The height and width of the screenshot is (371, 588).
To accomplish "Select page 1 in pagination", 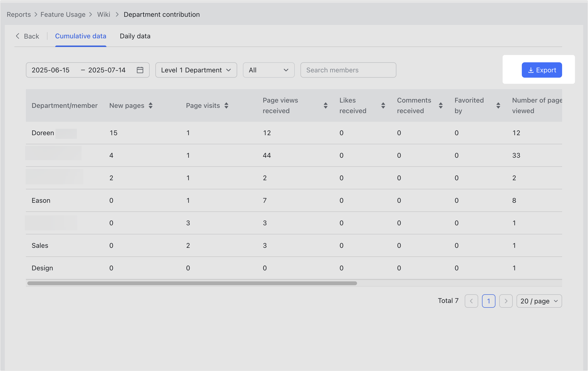I will coord(489,301).
